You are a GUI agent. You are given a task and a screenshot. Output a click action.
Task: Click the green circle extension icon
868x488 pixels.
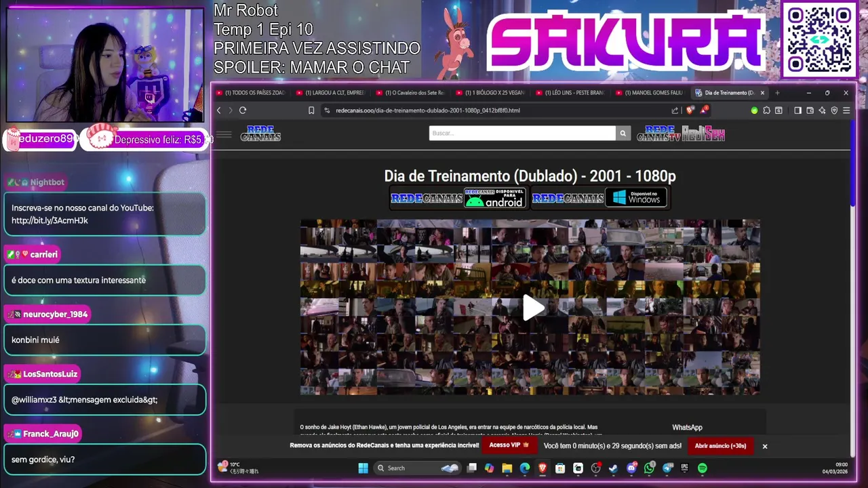(754, 110)
